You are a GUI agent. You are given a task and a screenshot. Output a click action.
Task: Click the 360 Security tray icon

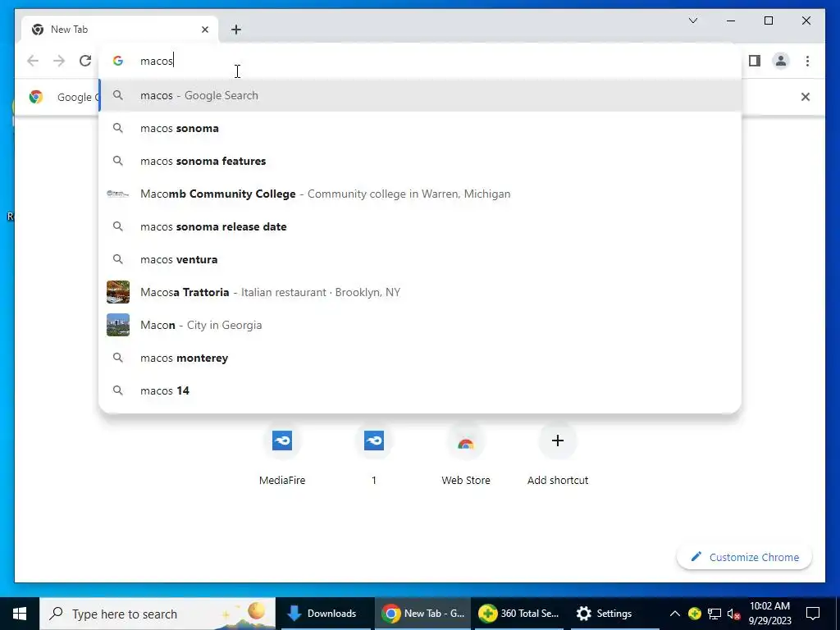[x=694, y=614]
